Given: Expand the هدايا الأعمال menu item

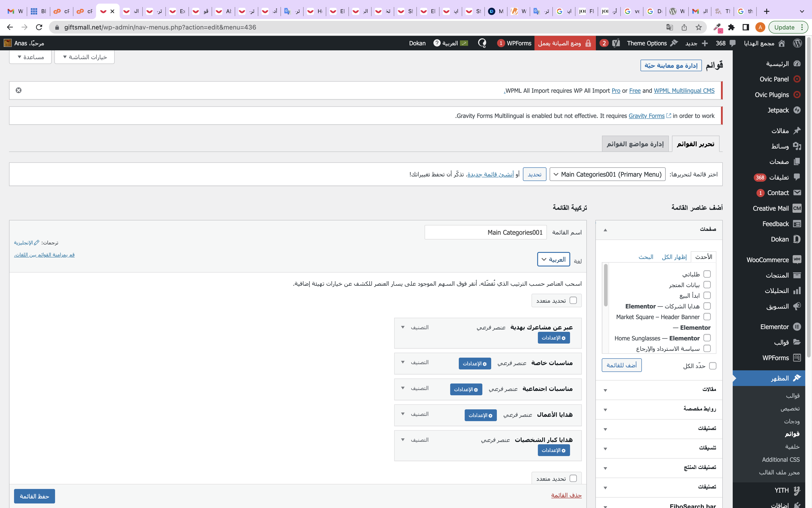Looking at the screenshot, I should pyautogui.click(x=403, y=414).
